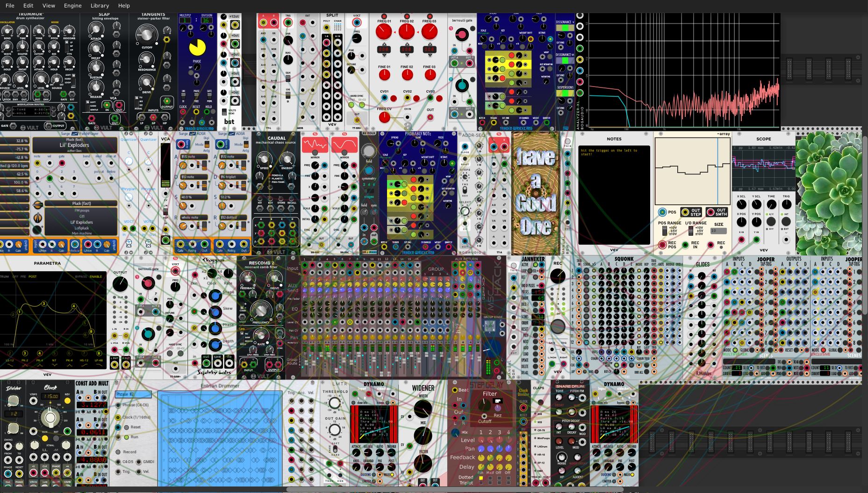This screenshot has height=493, width=868.
Task: Click the SIZE field on array module
Action: [718, 231]
